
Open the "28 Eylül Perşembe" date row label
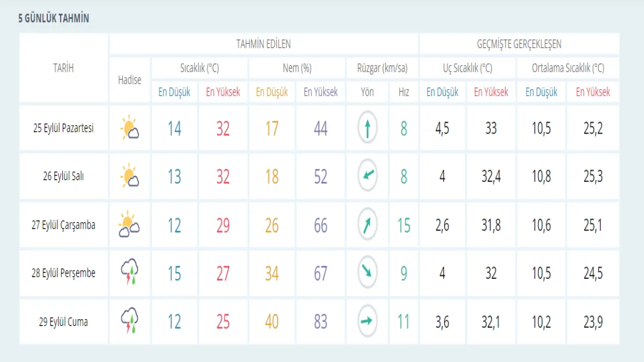63,273
